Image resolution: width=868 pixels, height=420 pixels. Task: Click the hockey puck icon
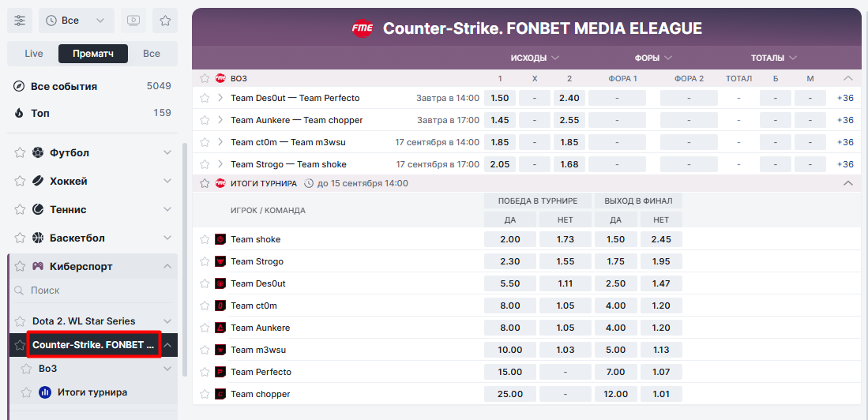point(38,181)
